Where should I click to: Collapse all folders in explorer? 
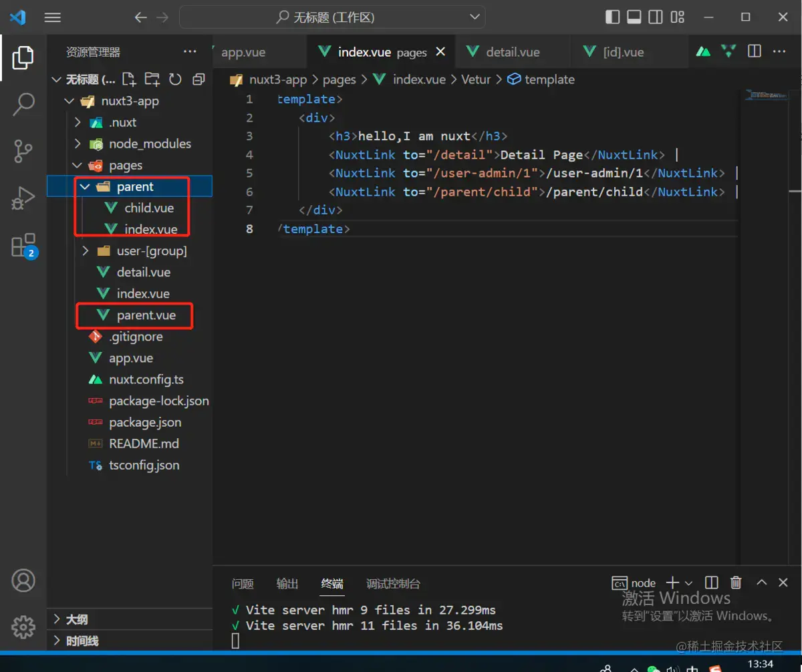pos(198,79)
